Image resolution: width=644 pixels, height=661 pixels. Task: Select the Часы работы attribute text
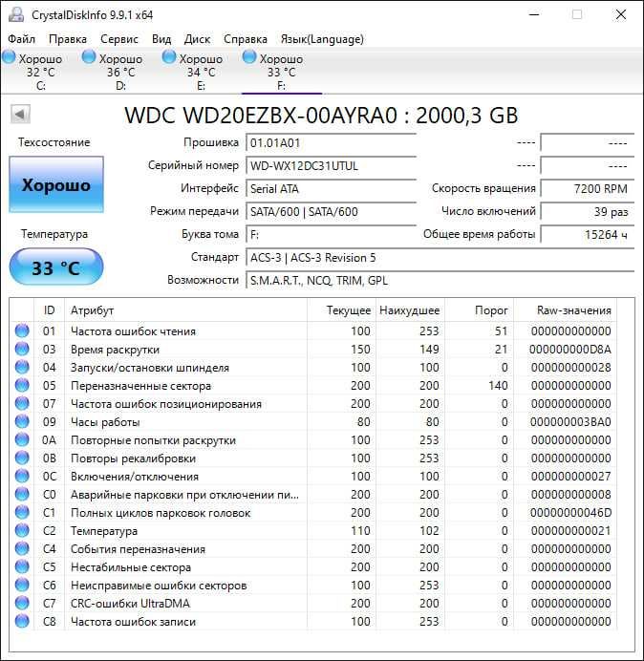point(105,422)
